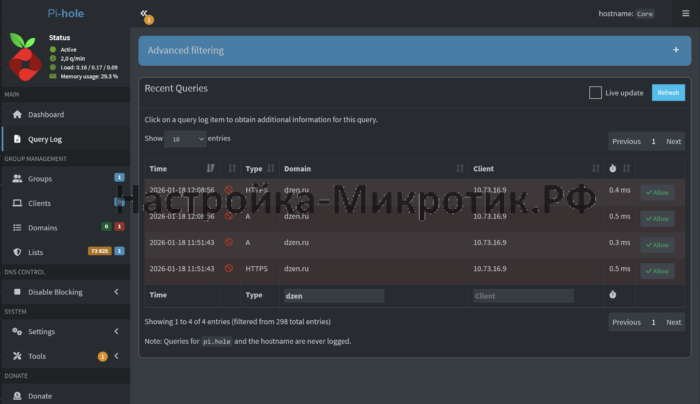The width and height of the screenshot is (700, 404).
Task: Click blocked icon on 12:08:56 HTTPS row
Action: tap(229, 190)
